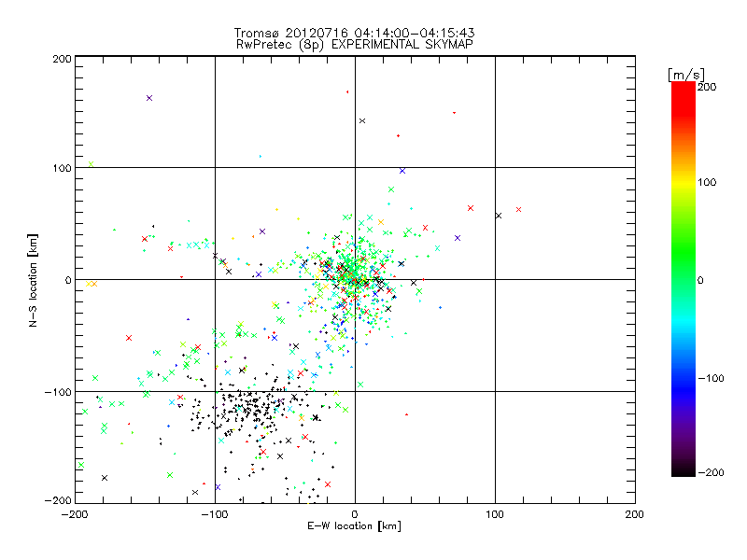The width and height of the screenshot is (747, 560).
Task: Click the black X marker near the top center
Action: pyautogui.click(x=362, y=121)
